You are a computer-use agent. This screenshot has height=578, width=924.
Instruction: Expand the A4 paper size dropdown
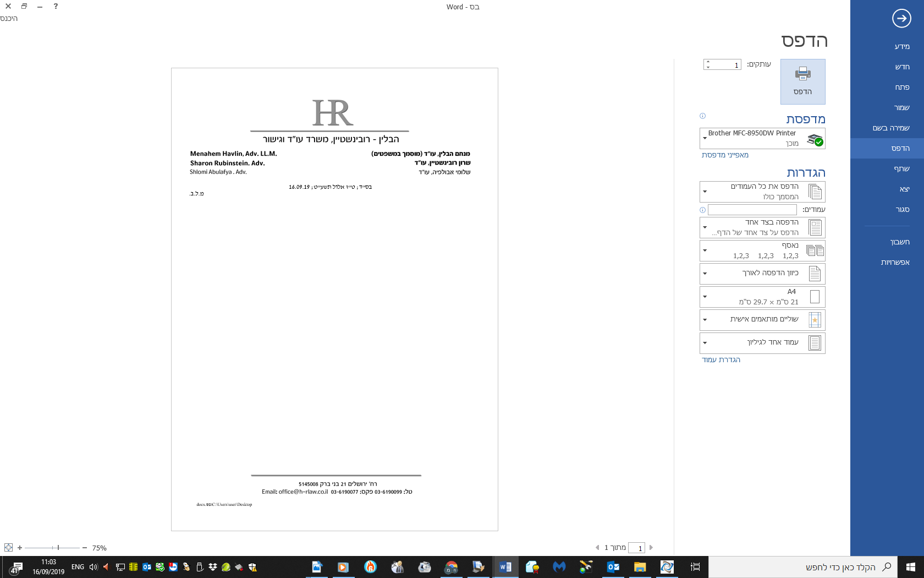[762, 297]
